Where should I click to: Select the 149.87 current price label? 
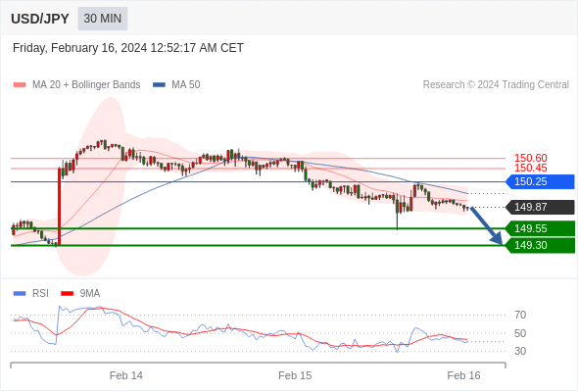[x=541, y=207]
